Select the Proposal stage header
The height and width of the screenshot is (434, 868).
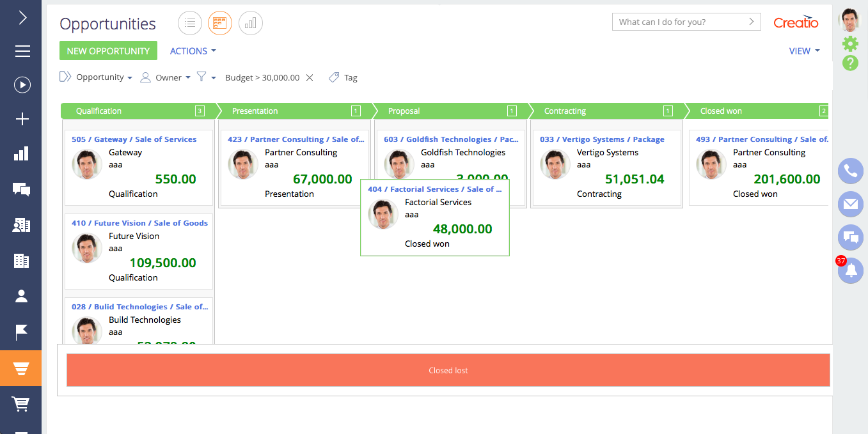pyautogui.click(x=450, y=111)
